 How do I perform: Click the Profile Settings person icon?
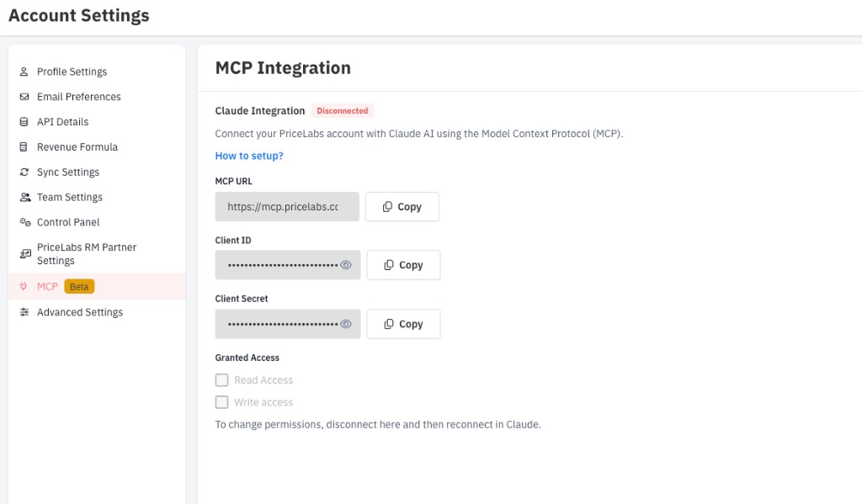pos(24,72)
